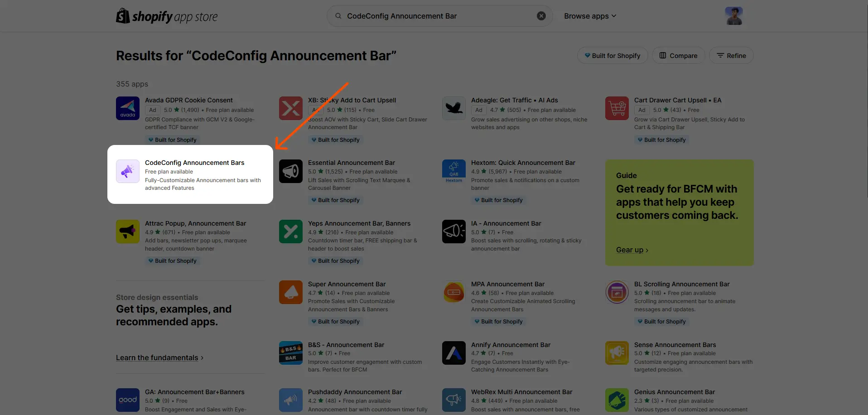Viewport: 868px width, 415px height.
Task: Open the Sense Announcement Bars app icon
Action: coord(617,353)
